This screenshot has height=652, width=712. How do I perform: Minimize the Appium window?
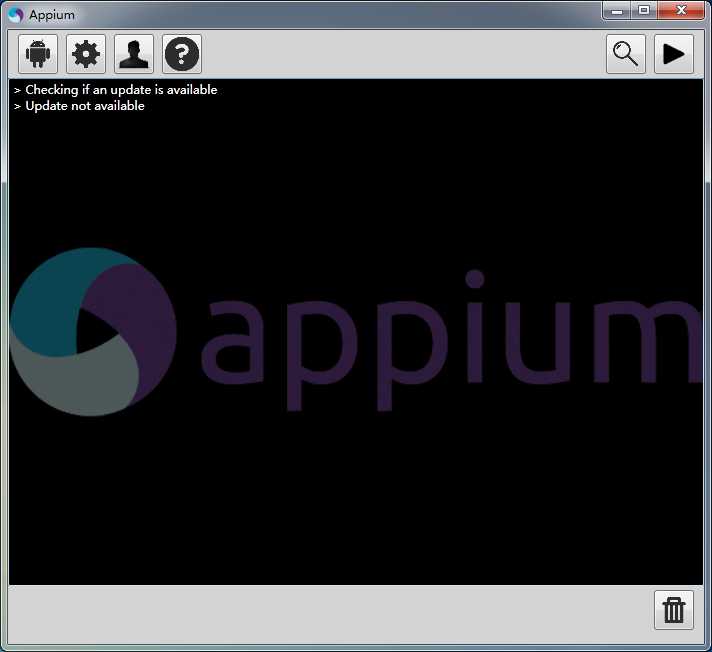click(617, 10)
